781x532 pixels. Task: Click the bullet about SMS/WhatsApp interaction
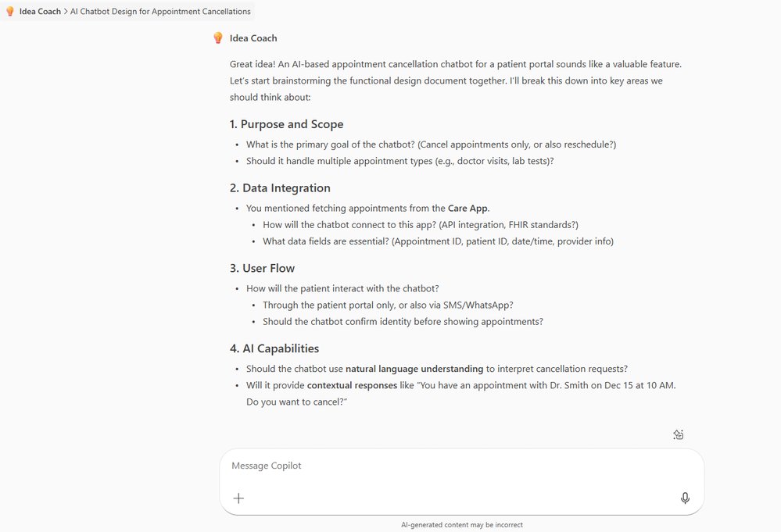coord(388,305)
